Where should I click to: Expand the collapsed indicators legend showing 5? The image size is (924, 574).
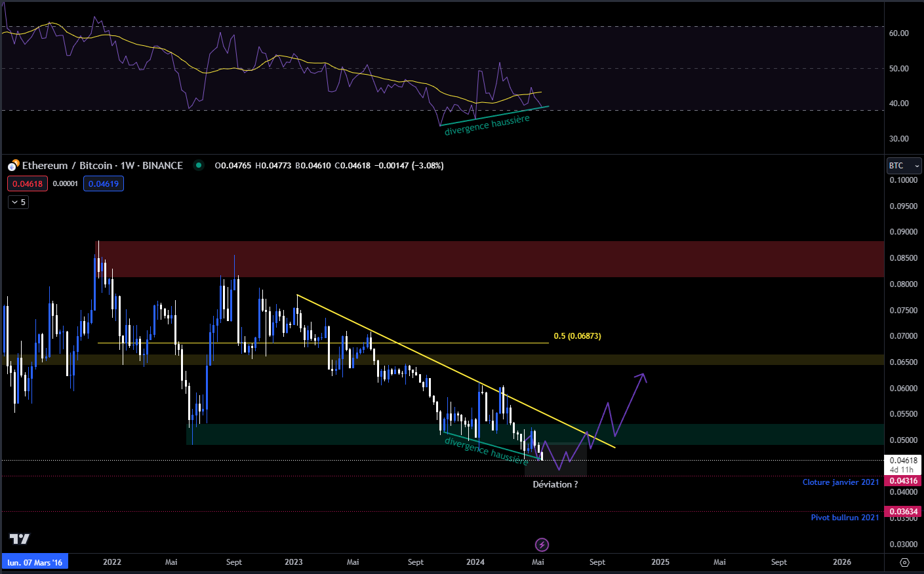click(x=18, y=202)
